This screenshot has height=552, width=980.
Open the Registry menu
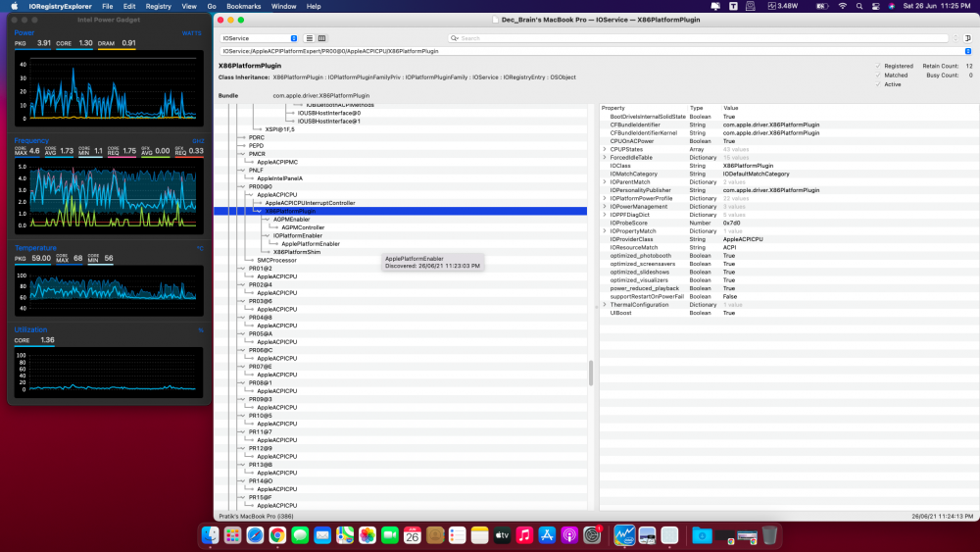point(158,6)
